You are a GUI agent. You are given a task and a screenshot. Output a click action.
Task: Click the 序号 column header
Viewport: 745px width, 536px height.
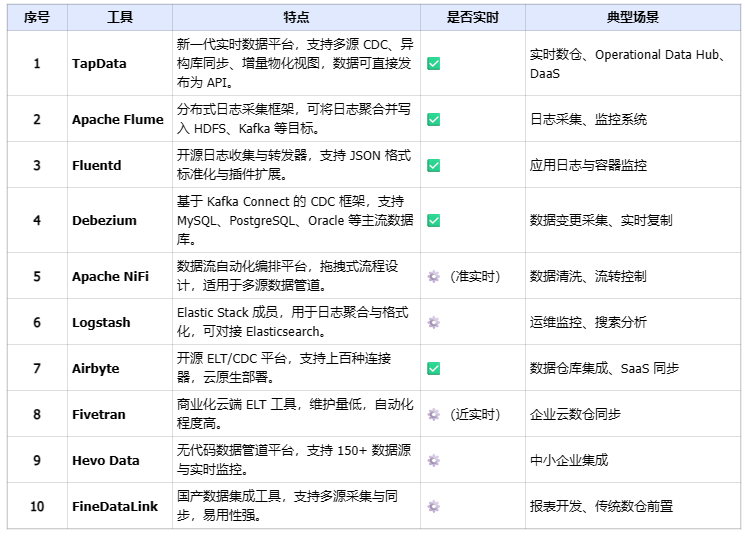point(37,18)
